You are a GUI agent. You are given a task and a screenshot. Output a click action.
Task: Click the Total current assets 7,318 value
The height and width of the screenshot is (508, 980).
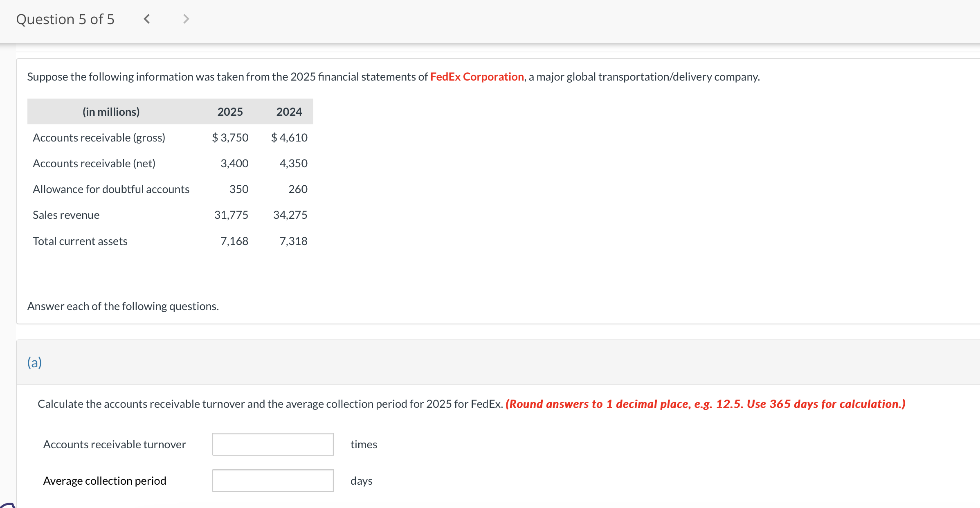click(x=293, y=241)
